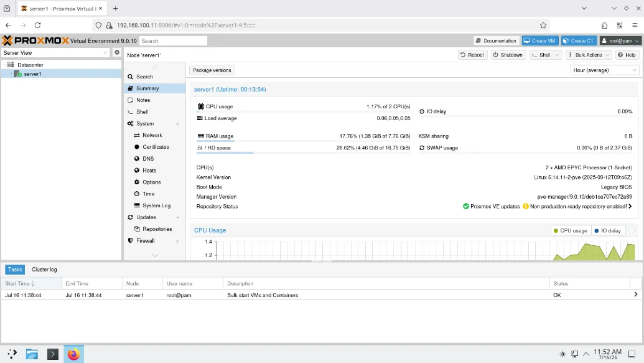The height and width of the screenshot is (363, 644).
Task: Open the root@pam user menu
Action: (620, 40)
